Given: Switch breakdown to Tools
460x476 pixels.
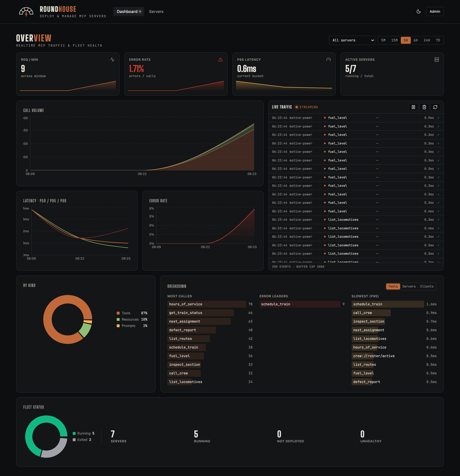Looking at the screenshot, I should pos(393,286).
